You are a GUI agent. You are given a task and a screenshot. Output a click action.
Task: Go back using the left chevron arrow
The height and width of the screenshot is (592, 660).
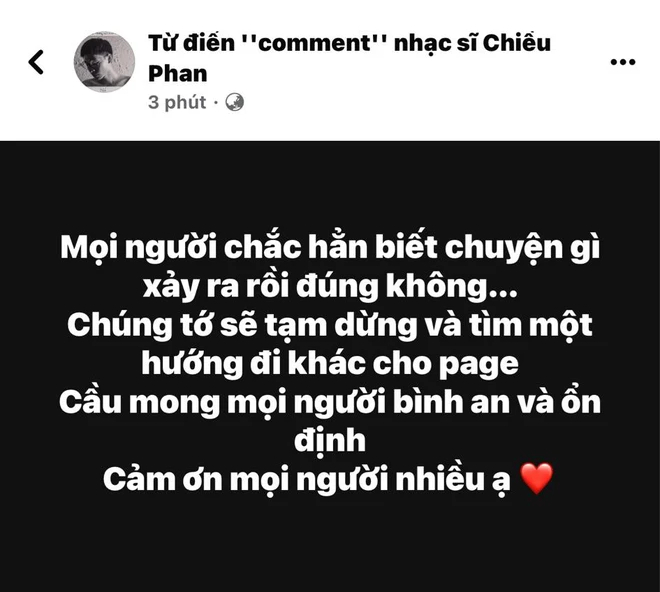coord(36,62)
